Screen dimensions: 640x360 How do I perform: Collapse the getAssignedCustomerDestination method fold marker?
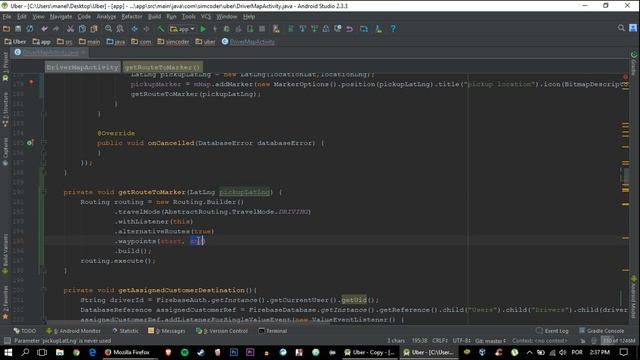pos(44,290)
